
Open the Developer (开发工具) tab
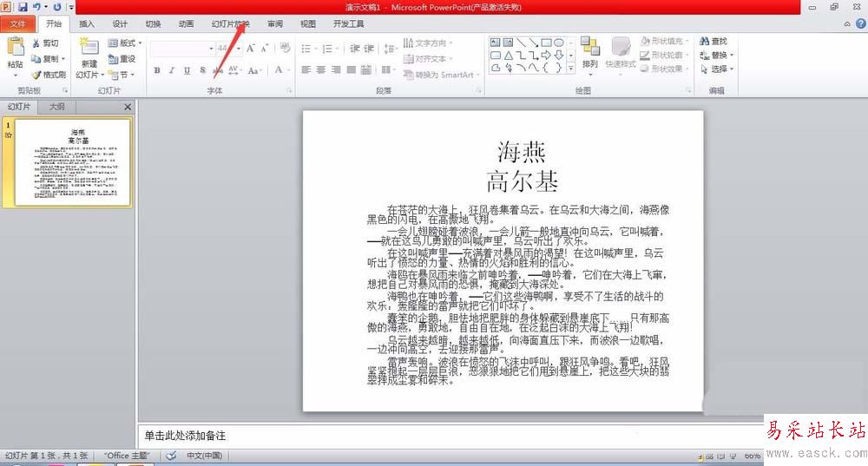point(349,23)
